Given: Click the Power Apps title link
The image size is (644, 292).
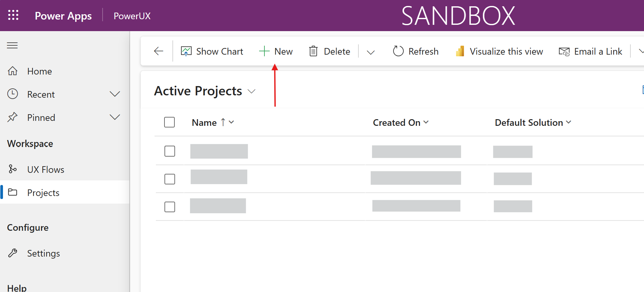Looking at the screenshot, I should pos(63,16).
